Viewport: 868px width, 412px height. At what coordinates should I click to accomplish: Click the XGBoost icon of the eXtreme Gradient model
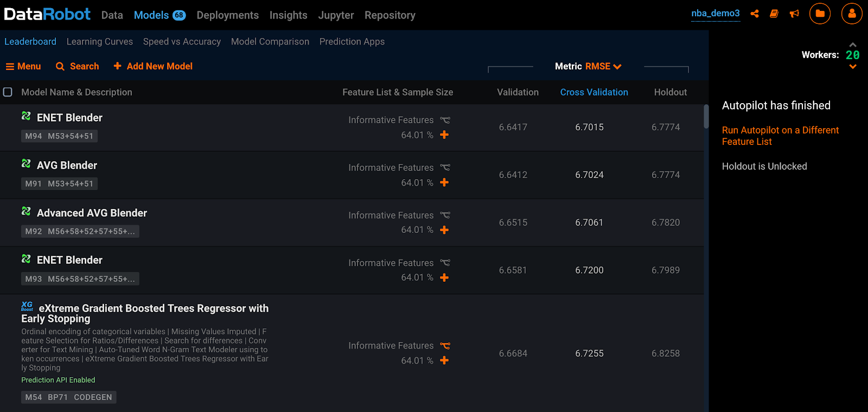point(27,307)
